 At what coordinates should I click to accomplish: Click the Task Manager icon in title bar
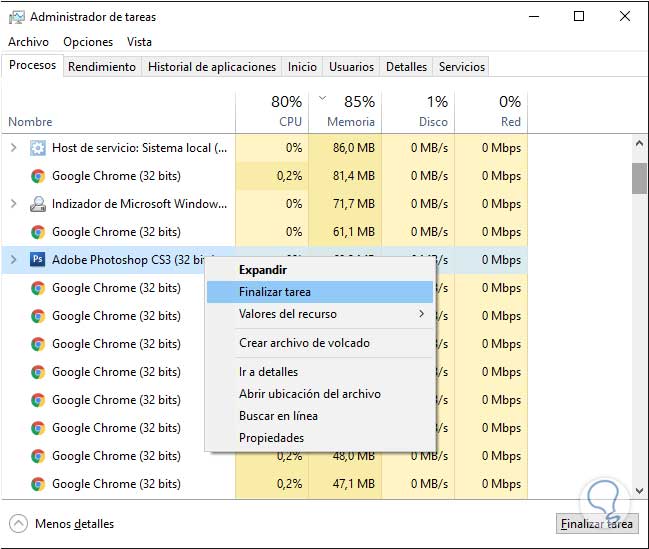tap(17, 17)
